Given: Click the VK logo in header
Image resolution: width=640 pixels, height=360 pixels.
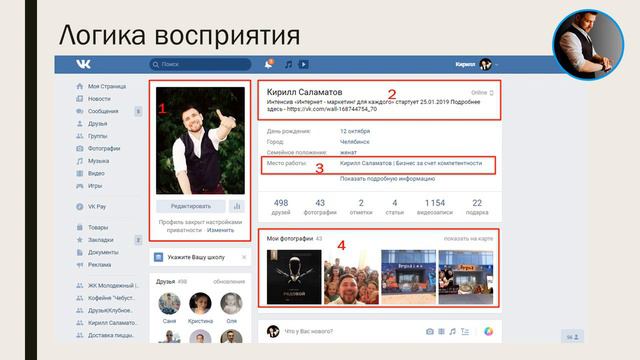Looking at the screenshot, I should pyautogui.click(x=83, y=64).
